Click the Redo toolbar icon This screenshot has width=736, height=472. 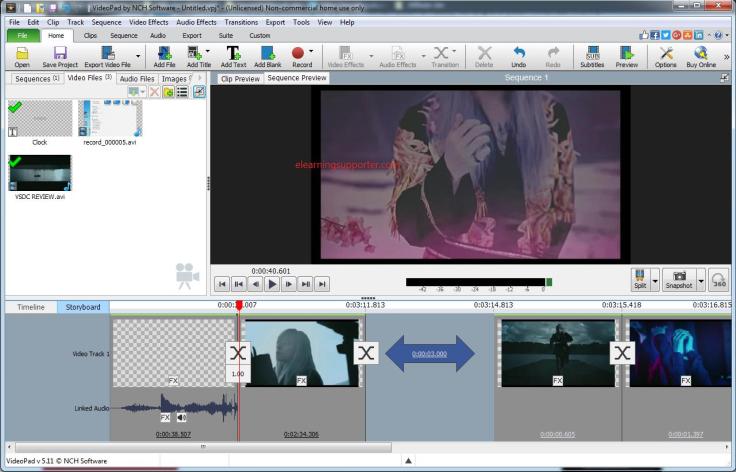pyautogui.click(x=553, y=57)
